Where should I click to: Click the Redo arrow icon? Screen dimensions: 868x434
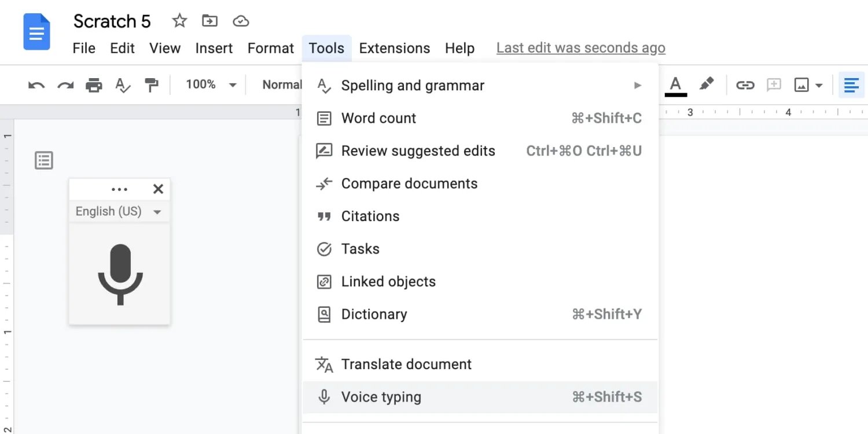click(x=65, y=86)
